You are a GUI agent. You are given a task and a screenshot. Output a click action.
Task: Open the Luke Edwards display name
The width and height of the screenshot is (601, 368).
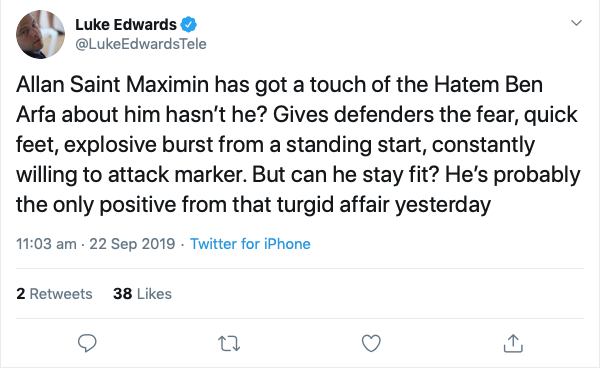click(x=126, y=25)
